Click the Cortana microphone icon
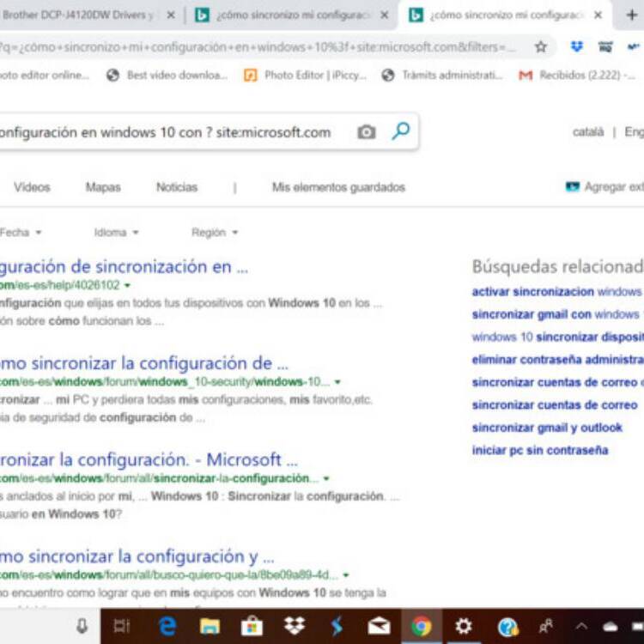Image resolution: width=644 pixels, height=644 pixels. [82, 626]
